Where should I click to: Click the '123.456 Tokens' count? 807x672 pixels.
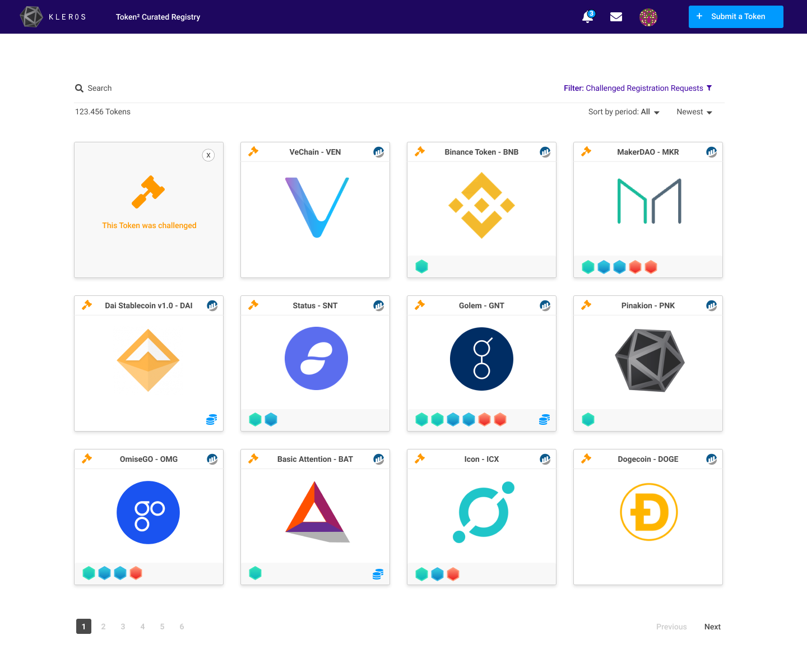click(103, 112)
